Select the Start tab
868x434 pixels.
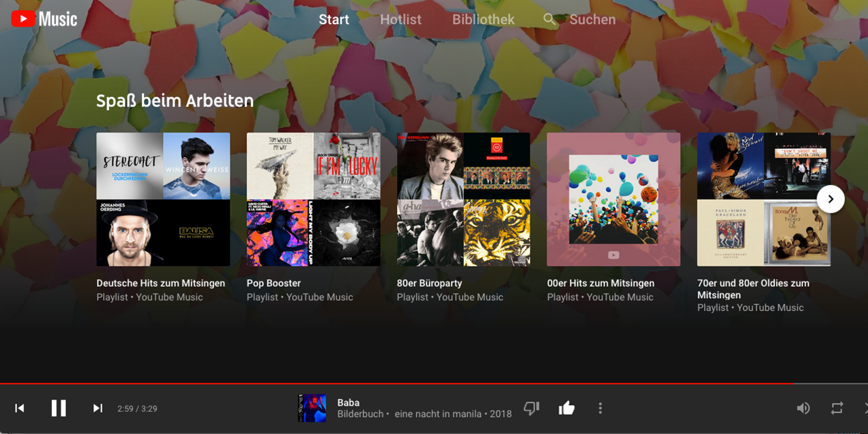coord(334,20)
